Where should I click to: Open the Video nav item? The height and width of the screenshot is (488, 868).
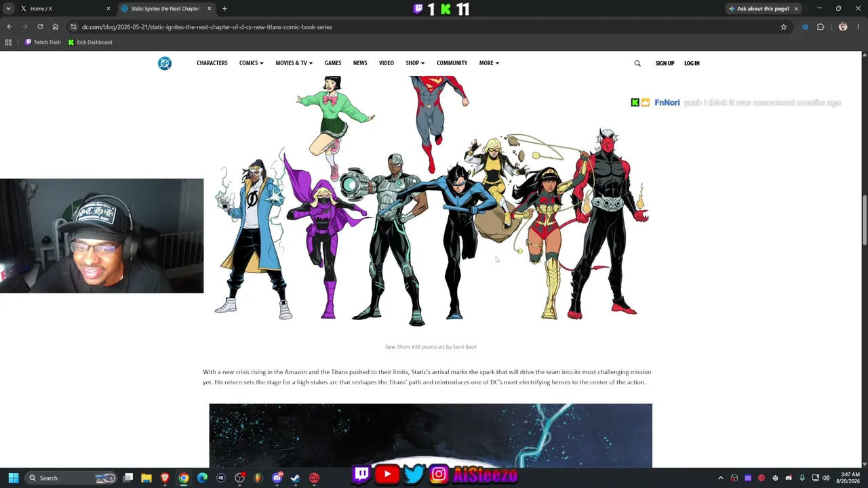click(x=387, y=63)
